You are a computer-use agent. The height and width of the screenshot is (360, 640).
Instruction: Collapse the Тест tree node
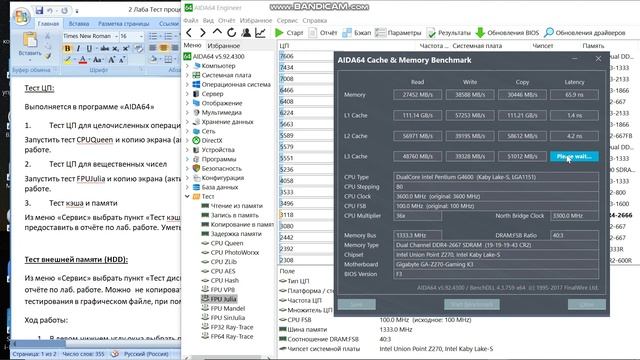[x=187, y=196]
